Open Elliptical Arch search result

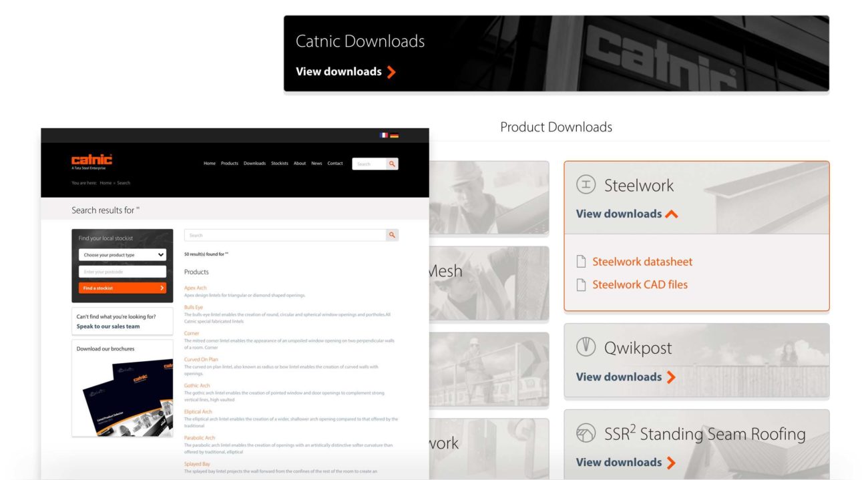point(198,412)
